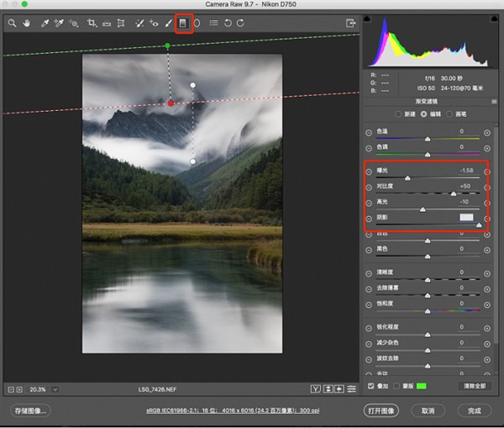Select the Adjustment Brush tool

tap(168, 24)
